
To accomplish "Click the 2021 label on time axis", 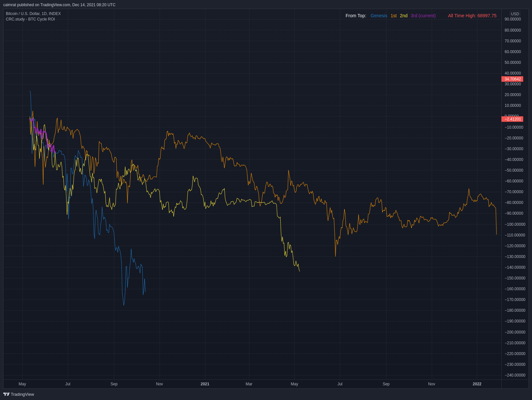I will 205,384.
